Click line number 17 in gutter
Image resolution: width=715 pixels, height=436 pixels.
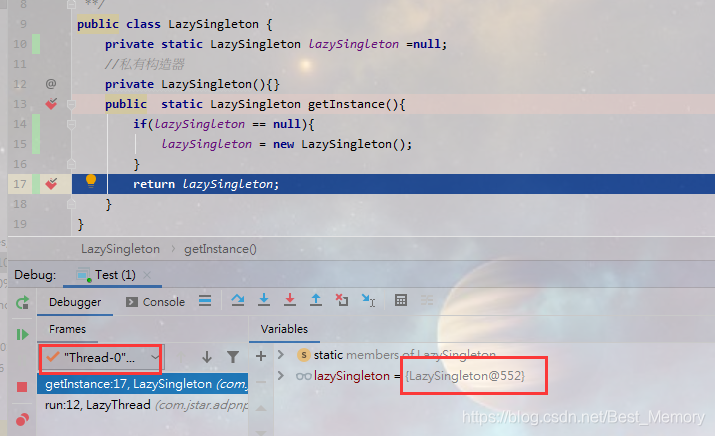point(20,184)
